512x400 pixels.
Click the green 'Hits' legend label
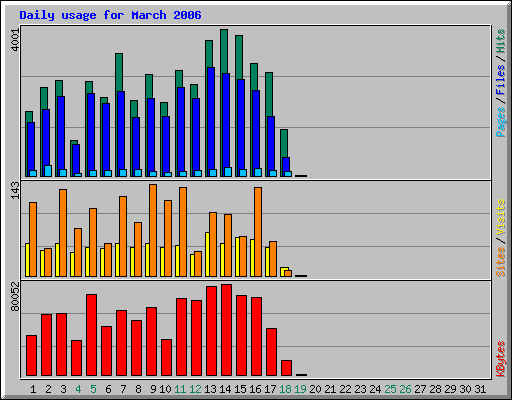[500, 41]
